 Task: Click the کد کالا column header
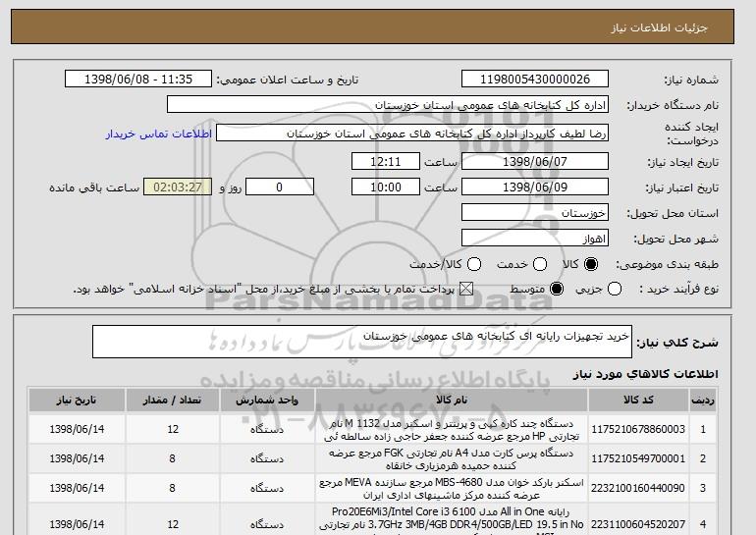pos(638,401)
